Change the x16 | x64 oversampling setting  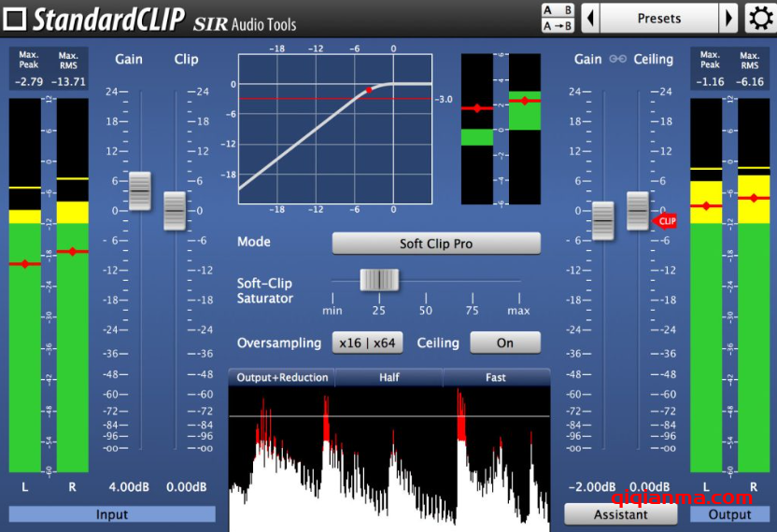[367, 343]
